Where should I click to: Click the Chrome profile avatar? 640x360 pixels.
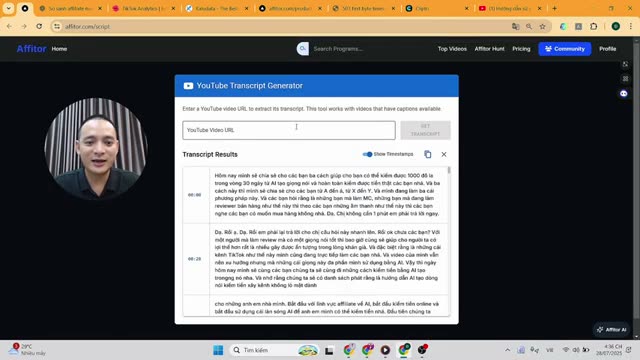616,26
